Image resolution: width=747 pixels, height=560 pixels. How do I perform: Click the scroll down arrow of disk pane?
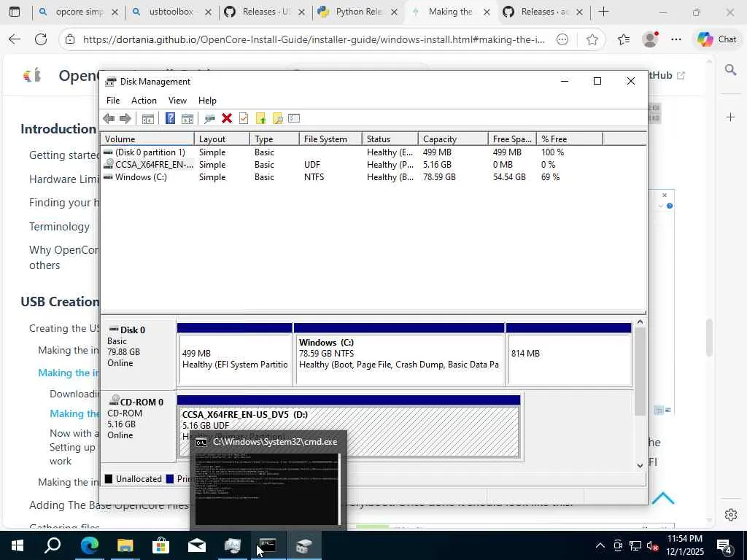(x=640, y=466)
